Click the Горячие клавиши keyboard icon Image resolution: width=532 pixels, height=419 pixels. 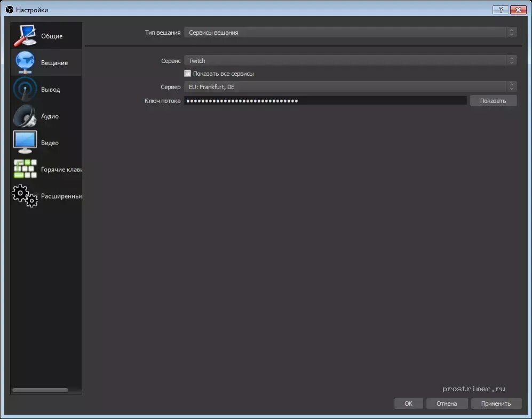point(25,169)
